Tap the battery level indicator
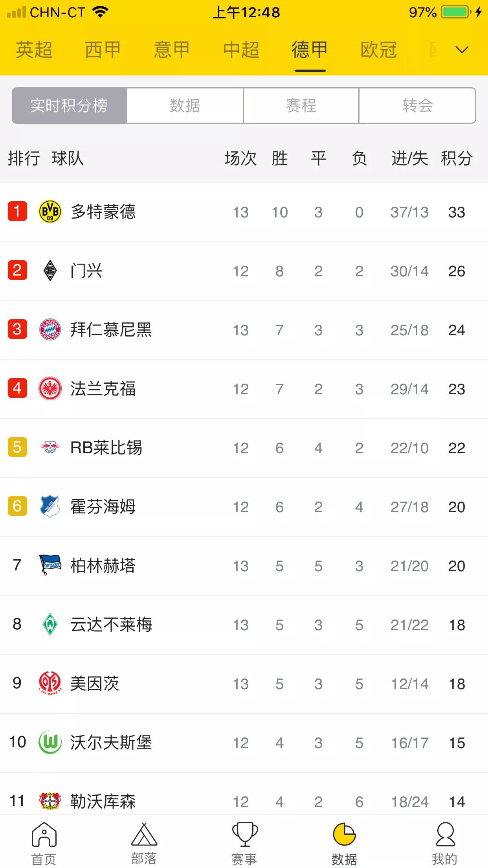 (x=456, y=12)
